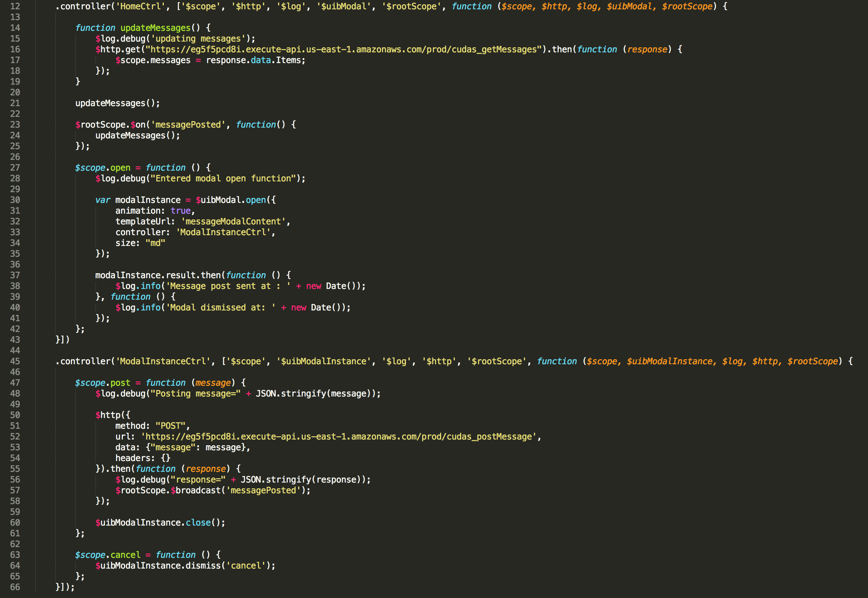This screenshot has width=868, height=598.
Task: Click size "md" value
Action: (x=155, y=243)
